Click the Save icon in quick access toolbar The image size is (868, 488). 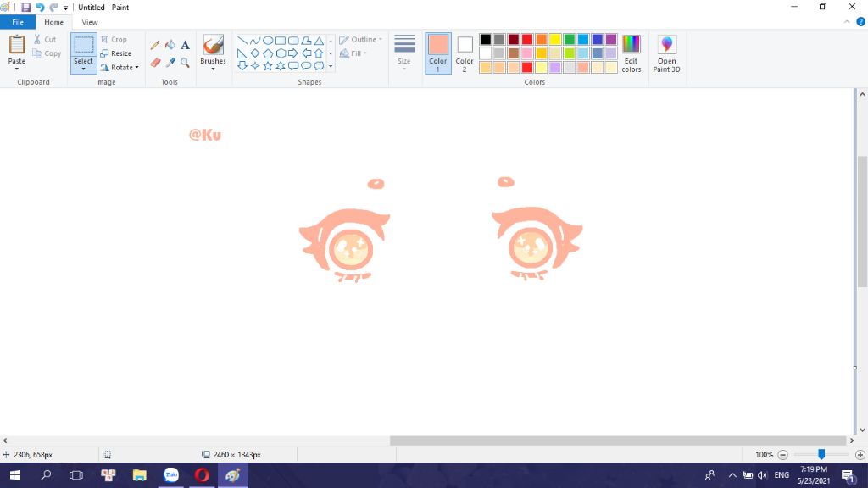click(25, 7)
